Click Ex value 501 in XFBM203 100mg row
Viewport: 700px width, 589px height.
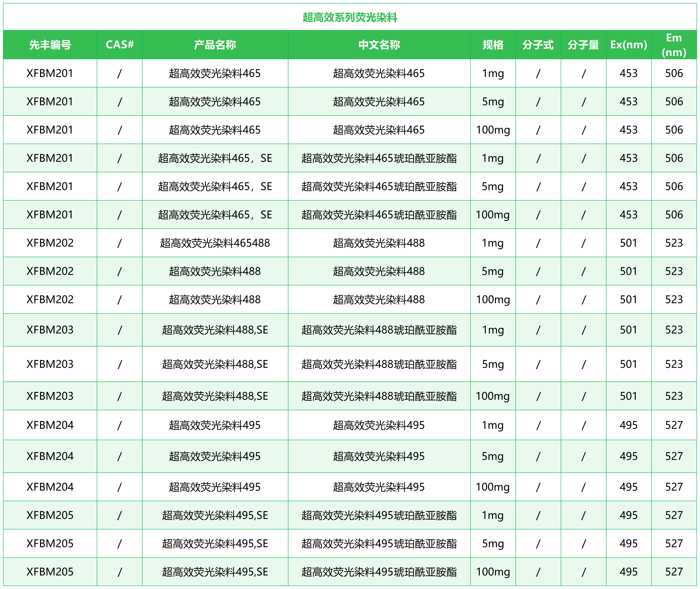(x=628, y=396)
